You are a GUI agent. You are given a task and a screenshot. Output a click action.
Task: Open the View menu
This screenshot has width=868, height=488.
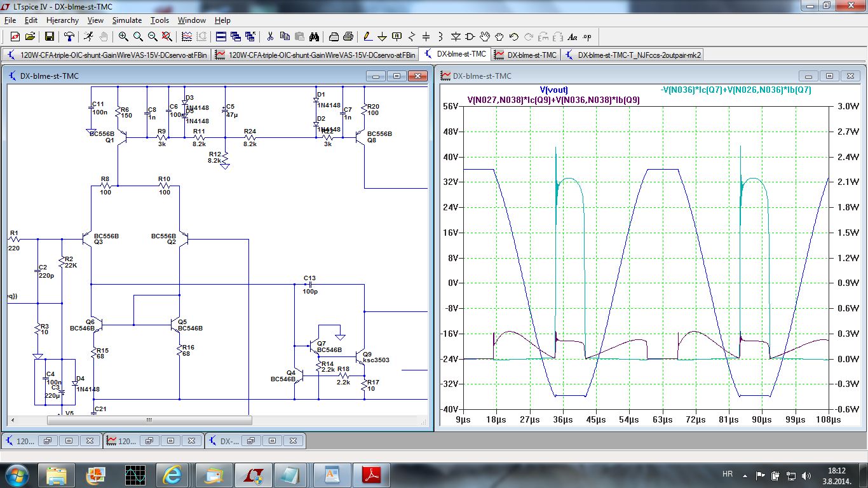(95, 20)
